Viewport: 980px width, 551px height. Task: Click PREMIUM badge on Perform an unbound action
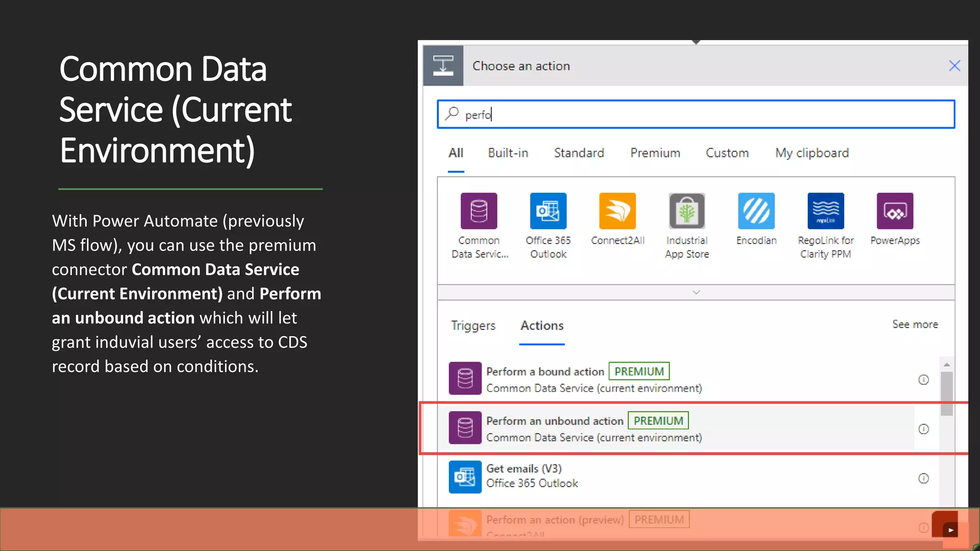[658, 421]
